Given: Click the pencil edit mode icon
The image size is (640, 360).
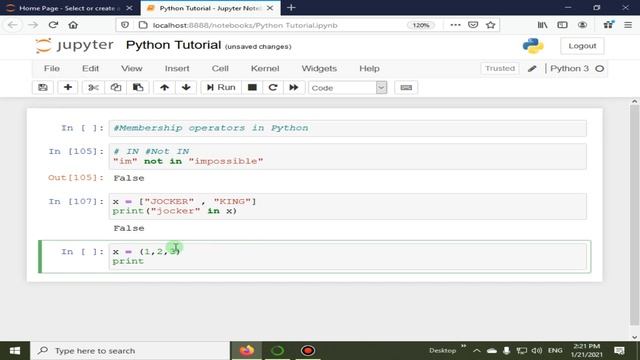Looking at the screenshot, I should pos(532,69).
